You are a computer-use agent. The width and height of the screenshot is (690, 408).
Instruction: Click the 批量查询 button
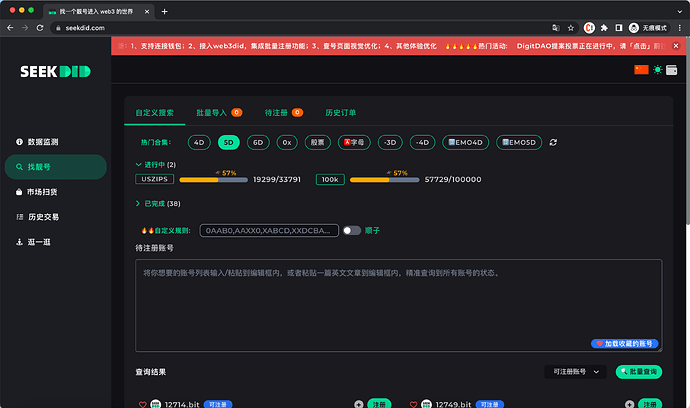click(639, 372)
